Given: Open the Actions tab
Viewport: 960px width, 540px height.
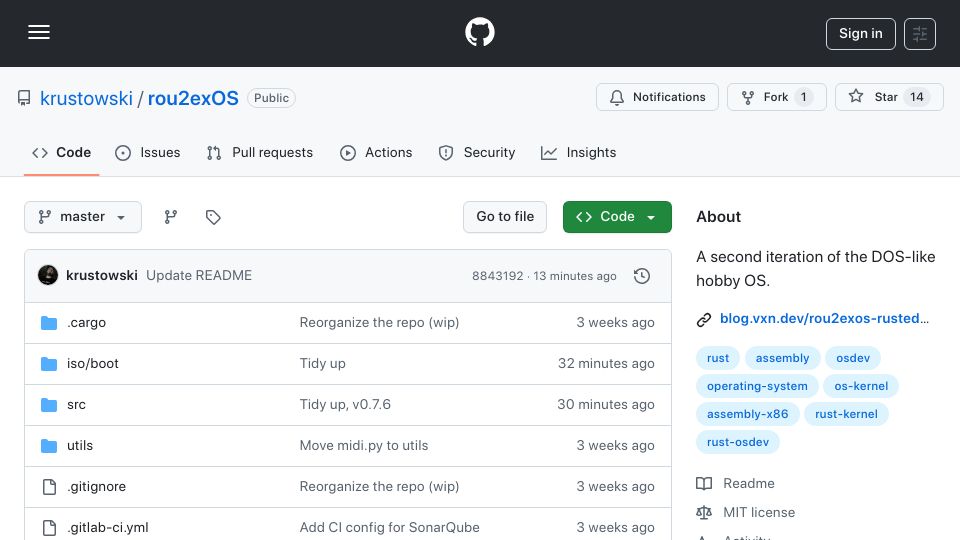Looking at the screenshot, I should point(376,152).
